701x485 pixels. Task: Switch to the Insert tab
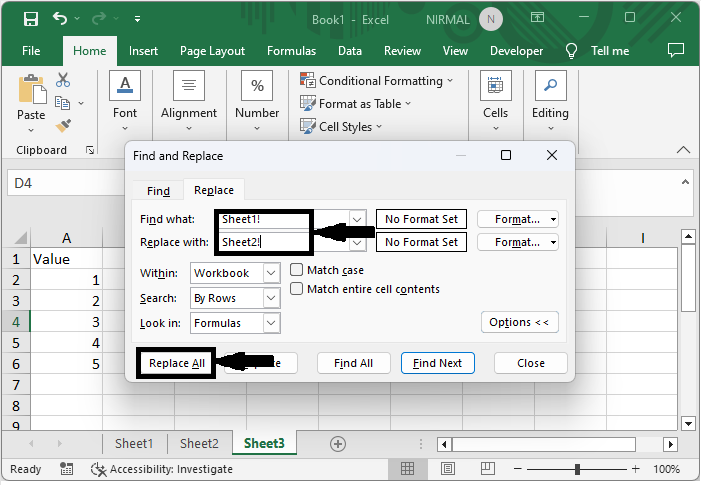(143, 51)
